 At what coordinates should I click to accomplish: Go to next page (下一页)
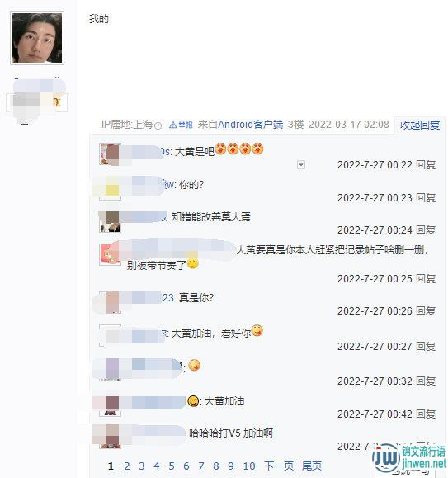click(279, 466)
